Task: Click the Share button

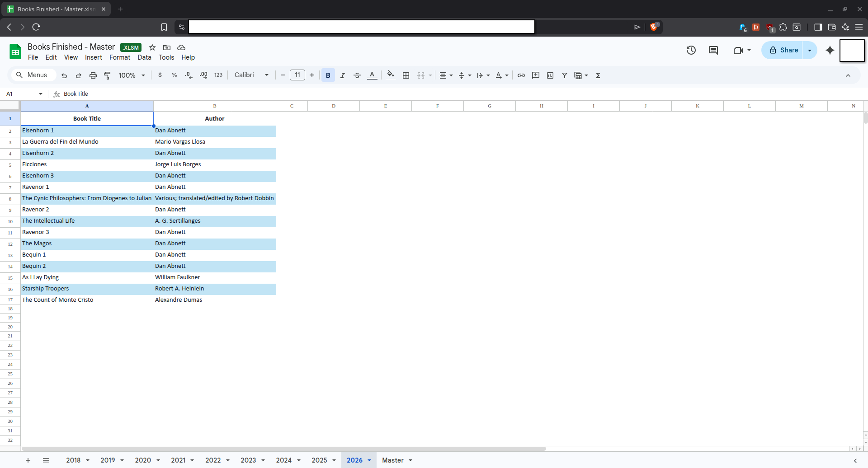Action: 783,50
